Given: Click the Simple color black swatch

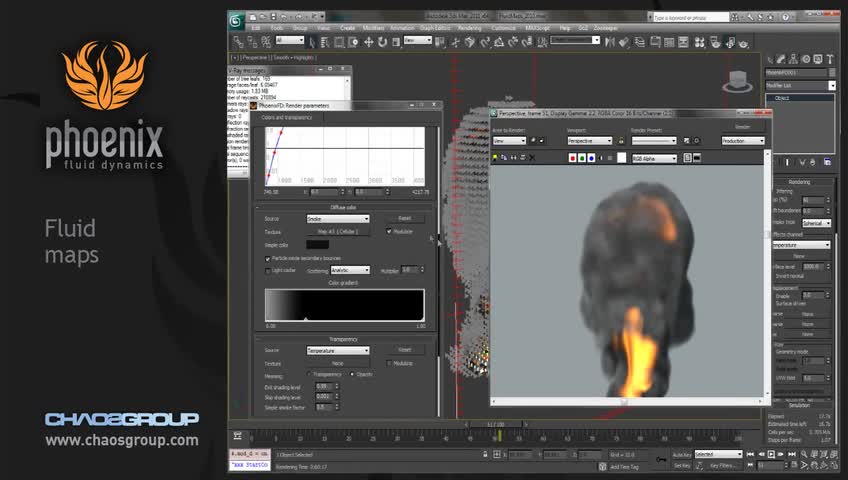Looking at the screenshot, I should coord(317,244).
